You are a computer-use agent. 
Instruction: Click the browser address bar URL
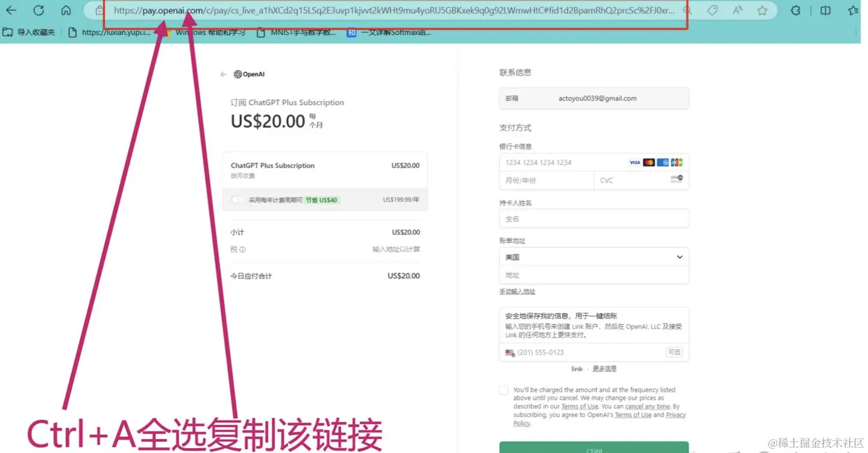coord(394,10)
